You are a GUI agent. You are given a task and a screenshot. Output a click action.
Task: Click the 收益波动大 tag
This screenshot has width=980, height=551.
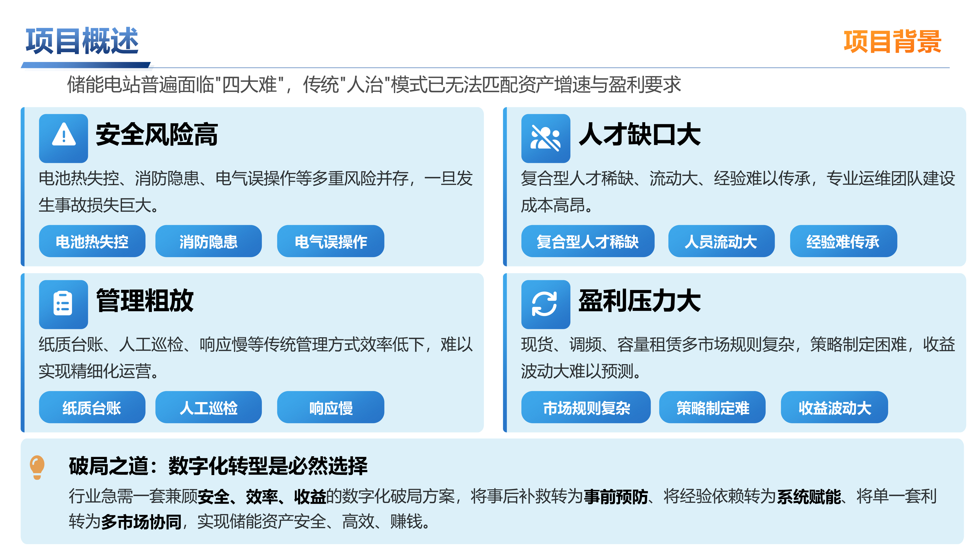tap(834, 407)
